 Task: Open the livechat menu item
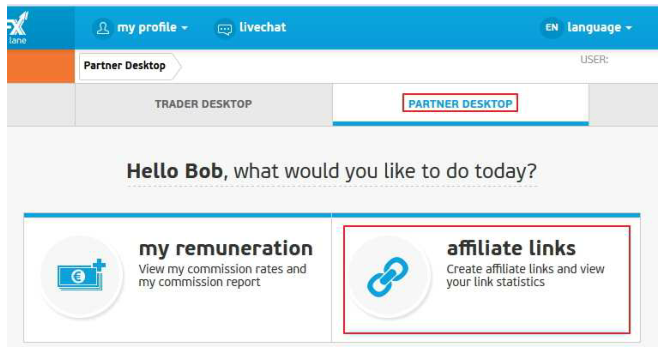(x=250, y=28)
